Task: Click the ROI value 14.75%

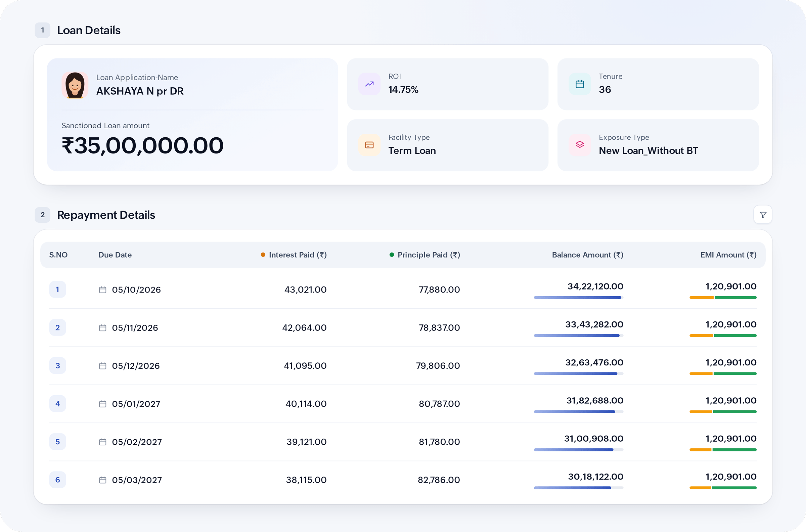Action: click(403, 90)
